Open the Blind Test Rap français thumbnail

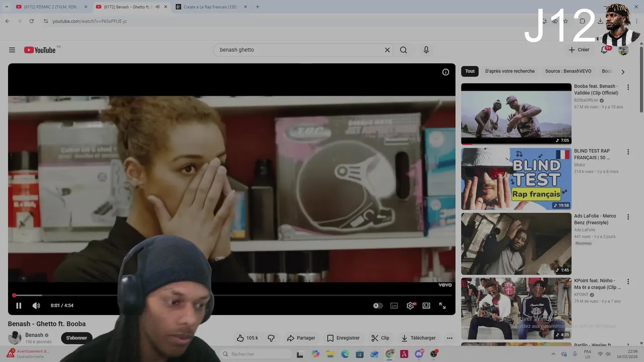(516, 178)
